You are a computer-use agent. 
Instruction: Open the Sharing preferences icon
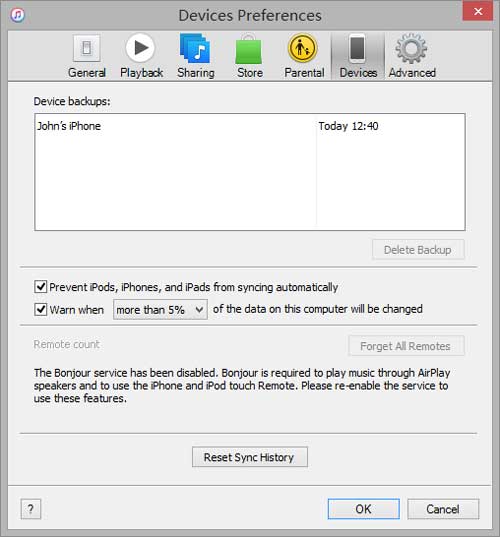[196, 56]
